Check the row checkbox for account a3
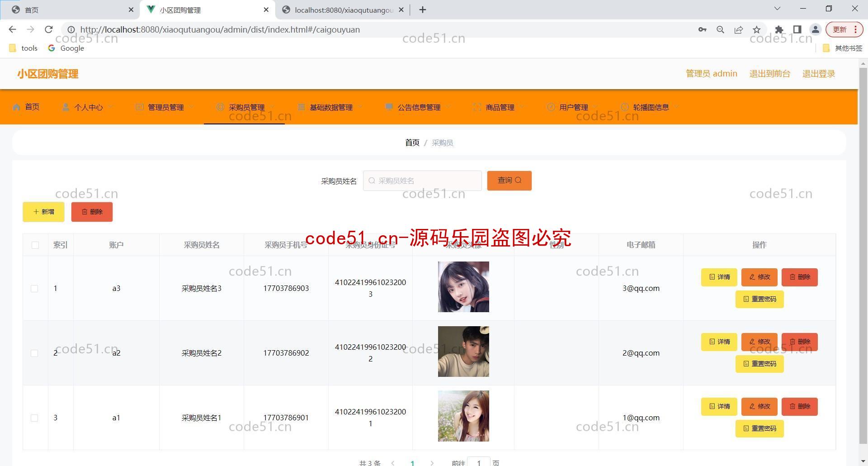The width and height of the screenshot is (868, 466). (34, 289)
